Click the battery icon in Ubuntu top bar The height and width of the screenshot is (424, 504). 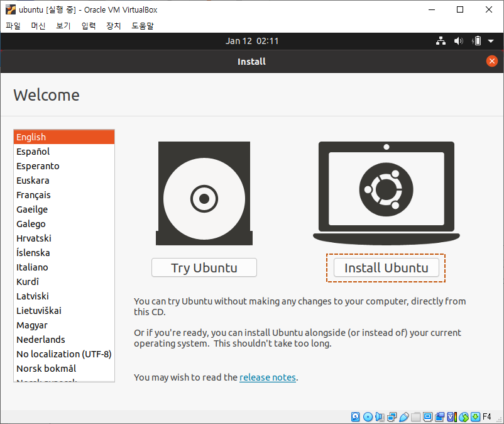point(476,41)
